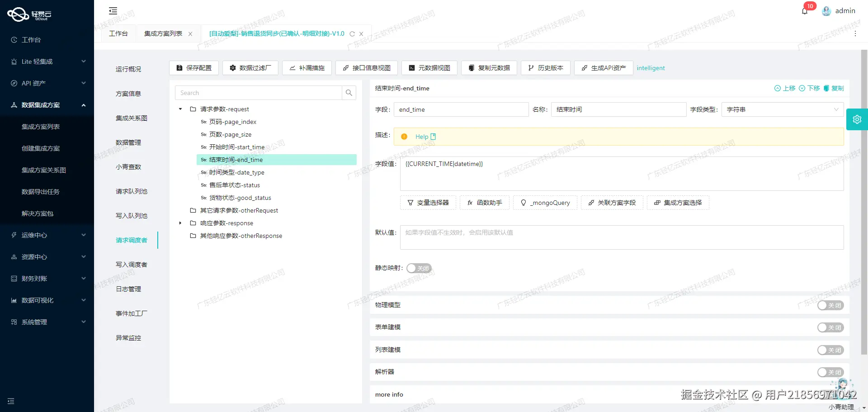Enable the 静态映射 static mapping switch

[419, 268]
